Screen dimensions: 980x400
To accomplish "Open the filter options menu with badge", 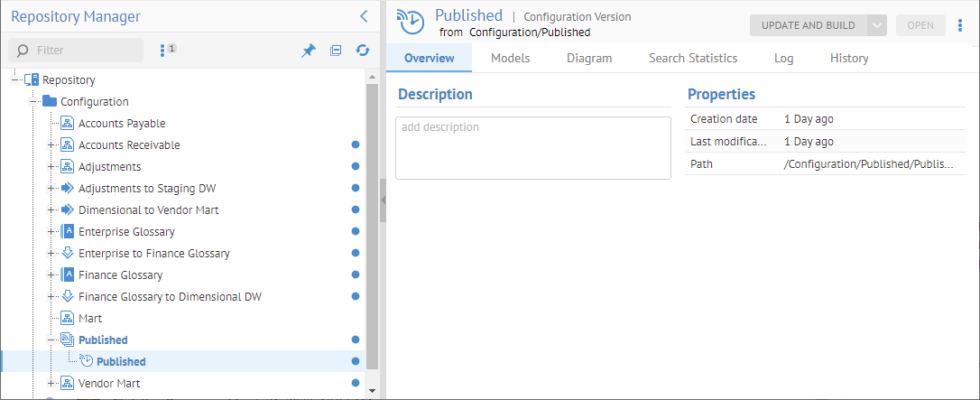I will pyautogui.click(x=167, y=51).
